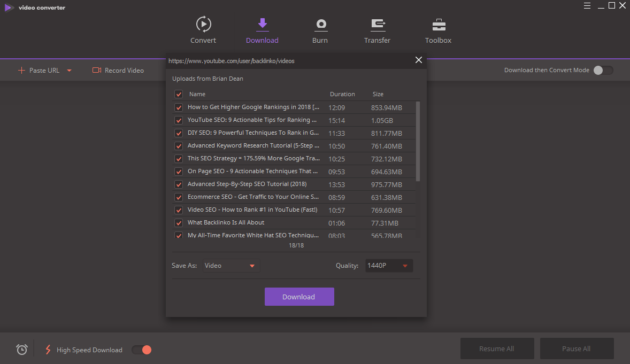This screenshot has width=630, height=364.
Task: Click the plus icon beside Paste URL
Action: (22, 71)
